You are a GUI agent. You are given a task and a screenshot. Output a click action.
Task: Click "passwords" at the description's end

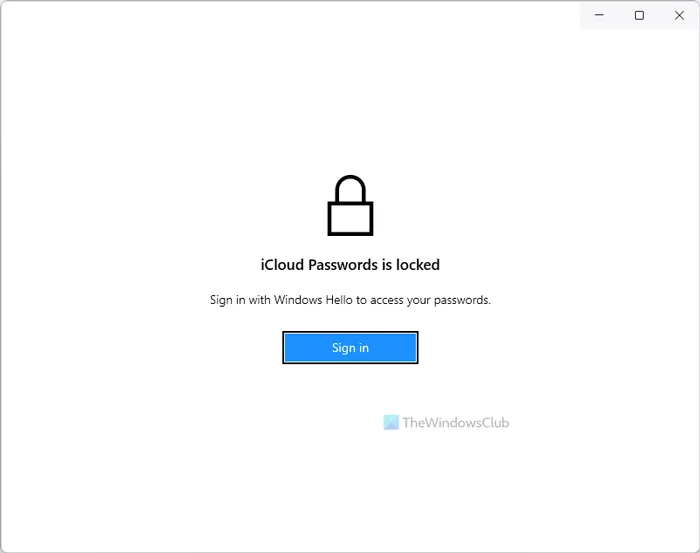coord(462,300)
